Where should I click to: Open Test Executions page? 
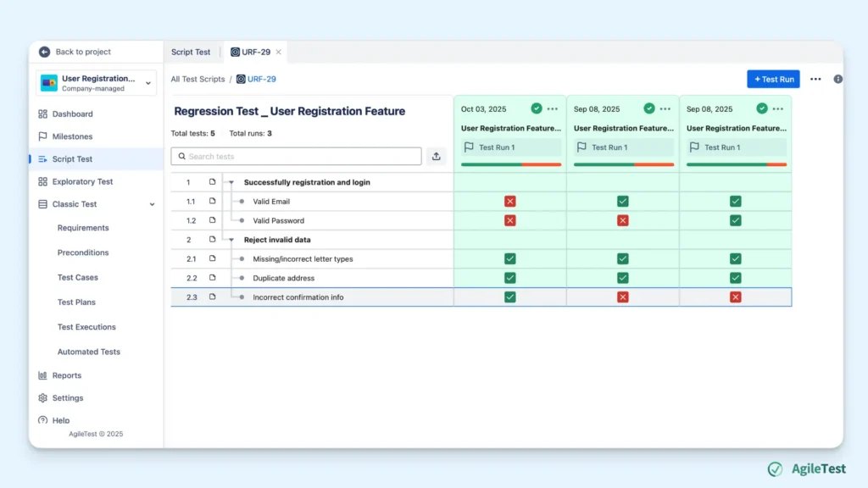pos(86,327)
